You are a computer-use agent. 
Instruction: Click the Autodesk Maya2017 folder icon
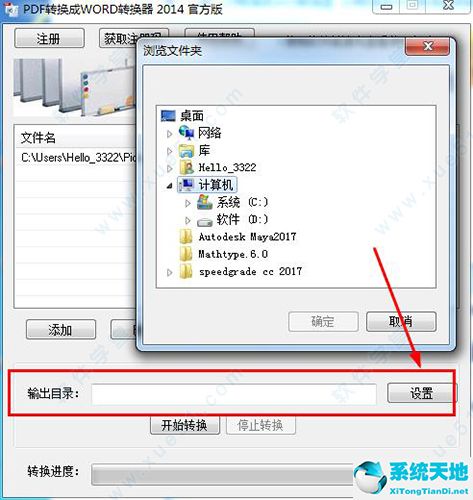click(186, 237)
